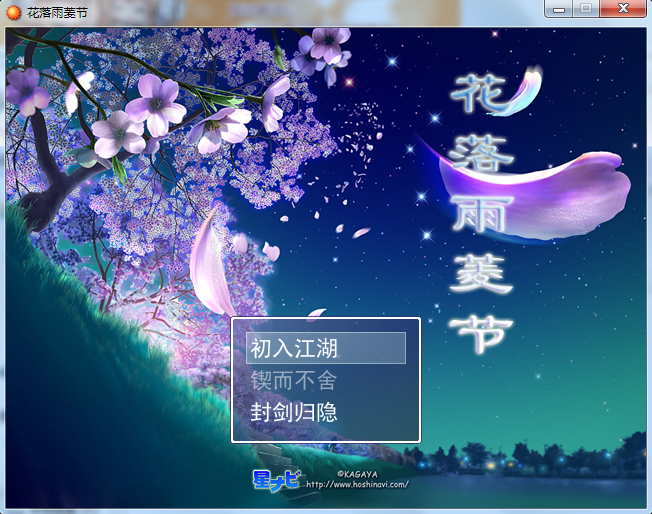Click the 花落雨菱节 window title text

point(57,13)
